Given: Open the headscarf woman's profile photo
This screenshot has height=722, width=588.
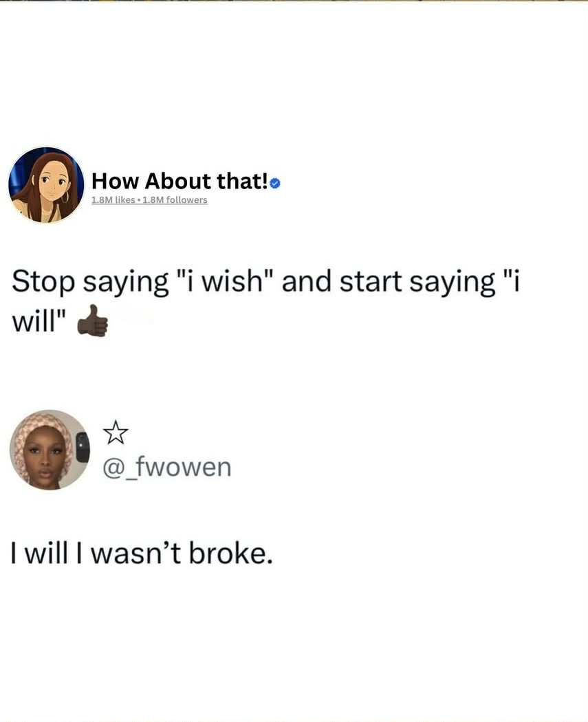Looking at the screenshot, I should pyautogui.click(x=50, y=450).
